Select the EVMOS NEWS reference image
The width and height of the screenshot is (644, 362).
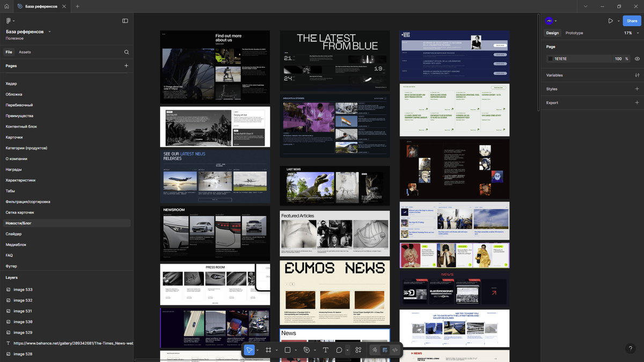tap(335, 293)
